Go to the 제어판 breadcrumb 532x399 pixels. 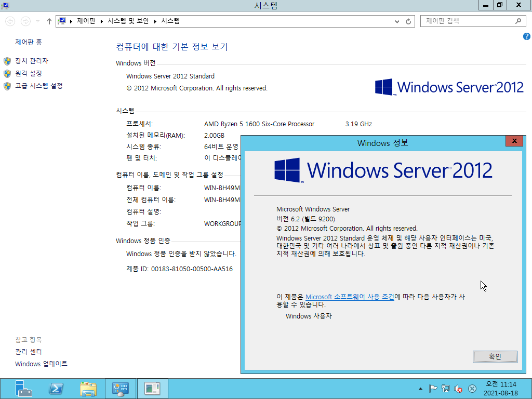[86, 21]
